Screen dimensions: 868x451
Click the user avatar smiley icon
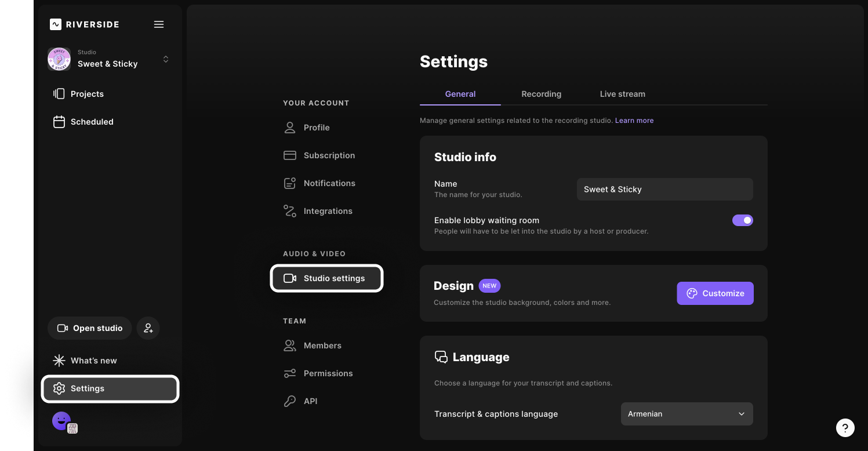[61, 421]
